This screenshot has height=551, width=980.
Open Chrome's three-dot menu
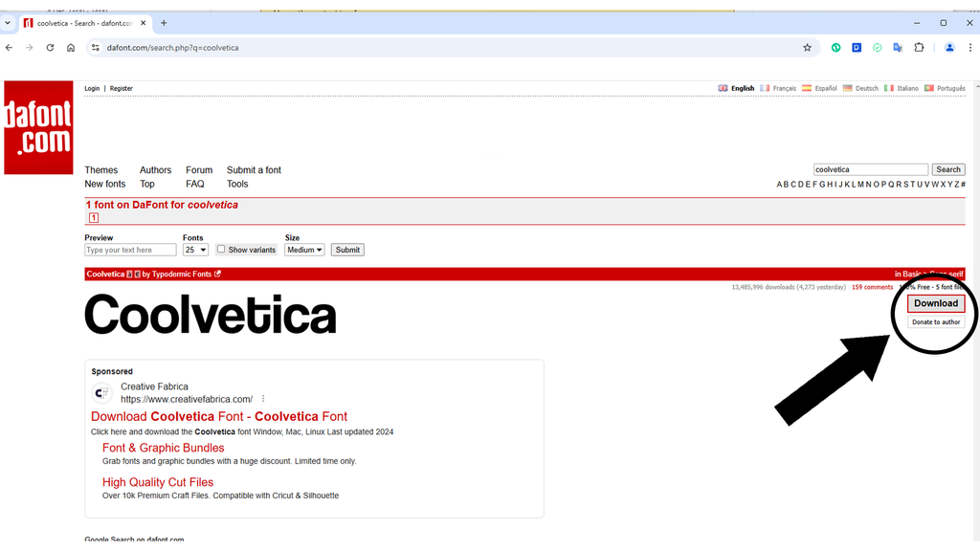[969, 47]
